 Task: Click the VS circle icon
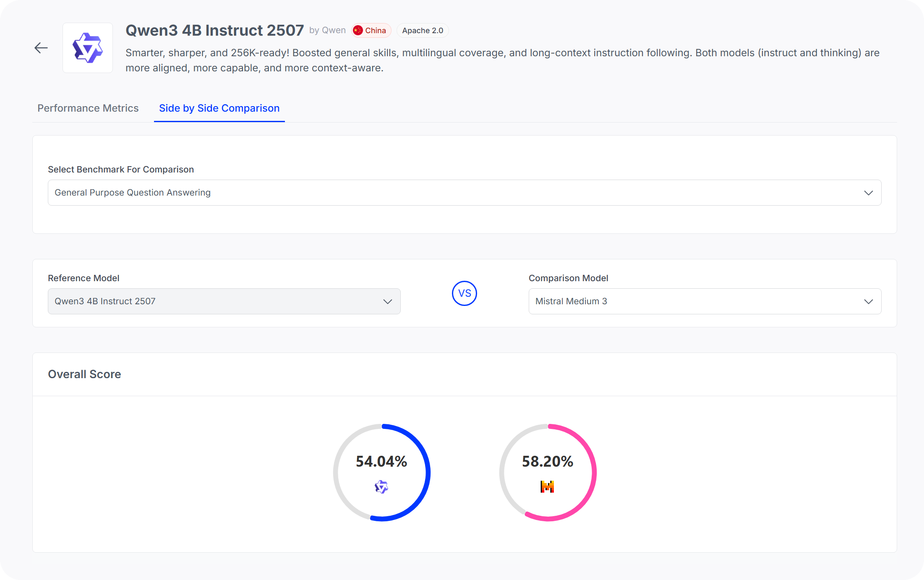coord(464,293)
